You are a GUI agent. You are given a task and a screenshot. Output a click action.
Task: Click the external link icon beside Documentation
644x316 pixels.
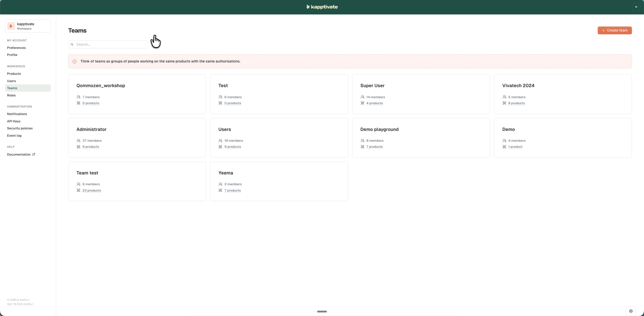[x=34, y=154]
